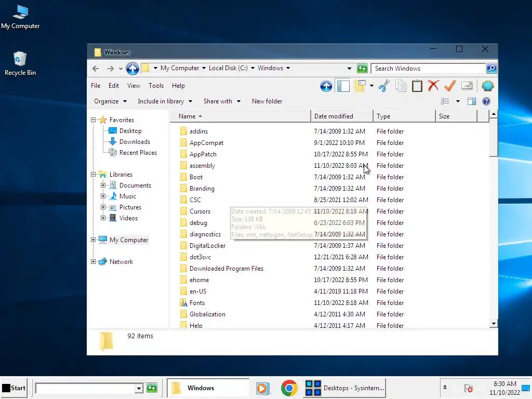The image size is (532, 399).
Task: Click the show desktop tray icon
Action: pyautogui.click(x=526, y=388)
